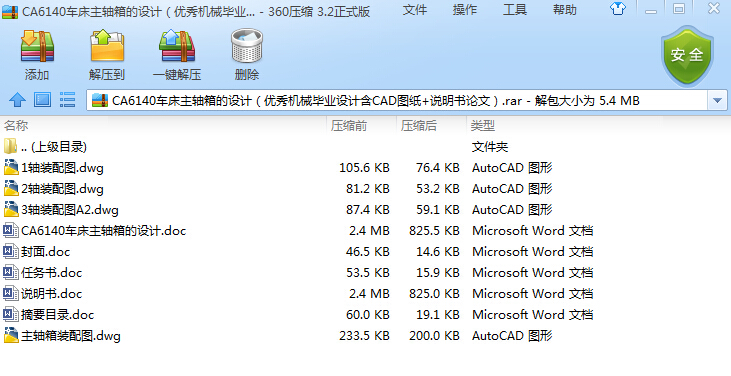This screenshot has width=731, height=376.
Task: Click the '825.0 KB' compressed size cell
Action: tap(434, 294)
